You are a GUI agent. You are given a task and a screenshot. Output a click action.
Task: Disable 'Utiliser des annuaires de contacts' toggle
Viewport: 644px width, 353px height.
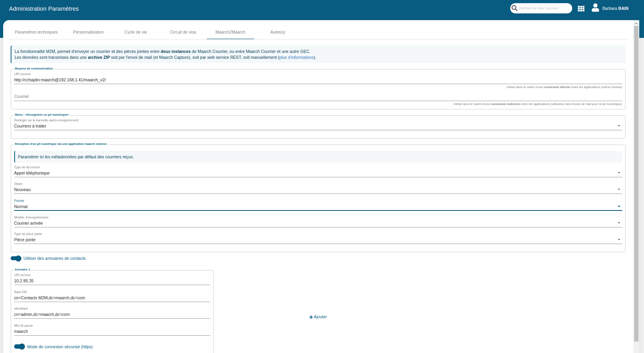(16, 258)
